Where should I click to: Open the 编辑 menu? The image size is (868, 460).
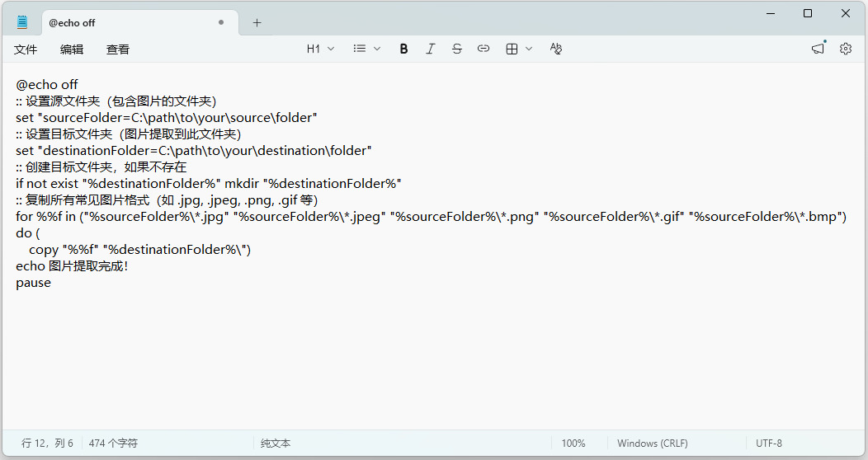pyautogui.click(x=72, y=49)
